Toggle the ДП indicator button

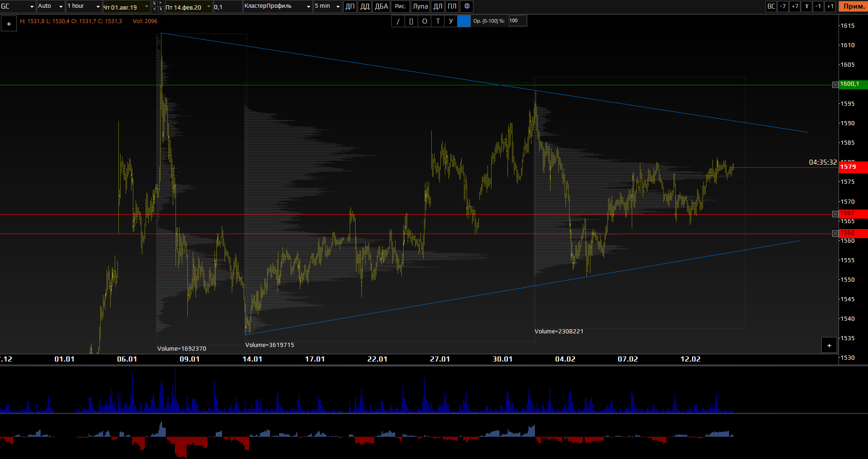350,6
